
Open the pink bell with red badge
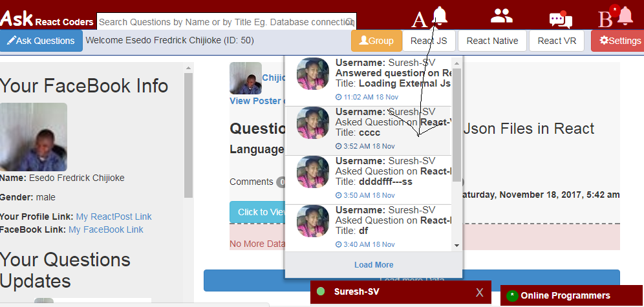tap(625, 16)
